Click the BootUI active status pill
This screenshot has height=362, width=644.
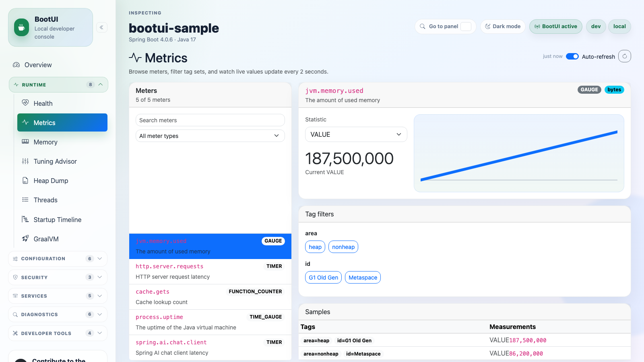coord(555,27)
